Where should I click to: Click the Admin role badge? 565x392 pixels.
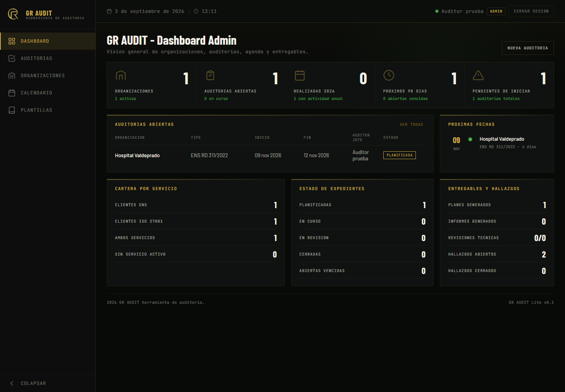tap(496, 11)
